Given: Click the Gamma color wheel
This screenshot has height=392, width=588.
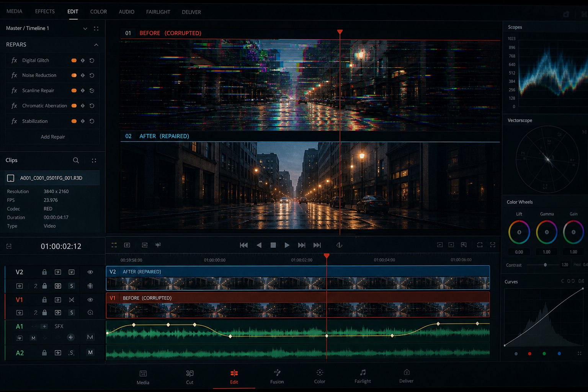Looking at the screenshot, I should click(x=547, y=232).
